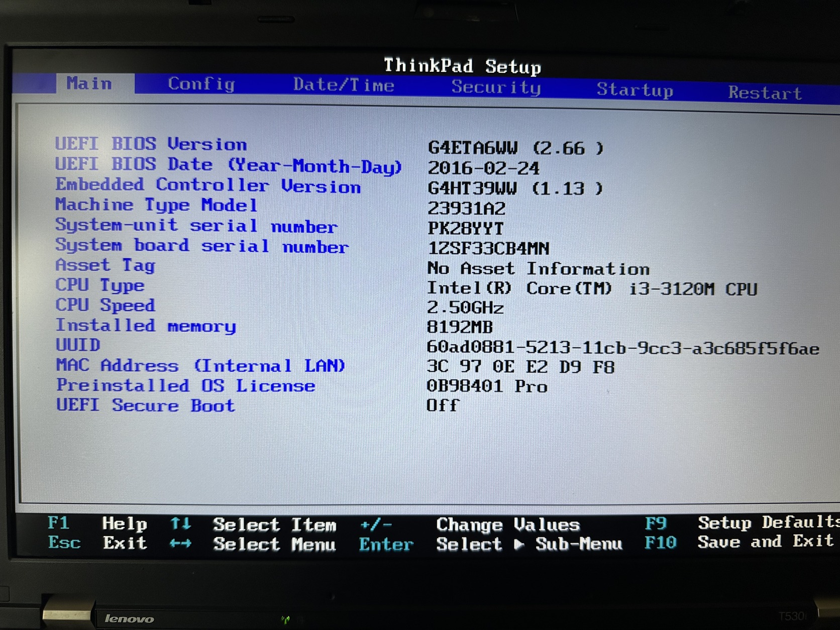840x630 pixels.
Task: Click the Preinstalled OS License label
Action: pos(186,386)
